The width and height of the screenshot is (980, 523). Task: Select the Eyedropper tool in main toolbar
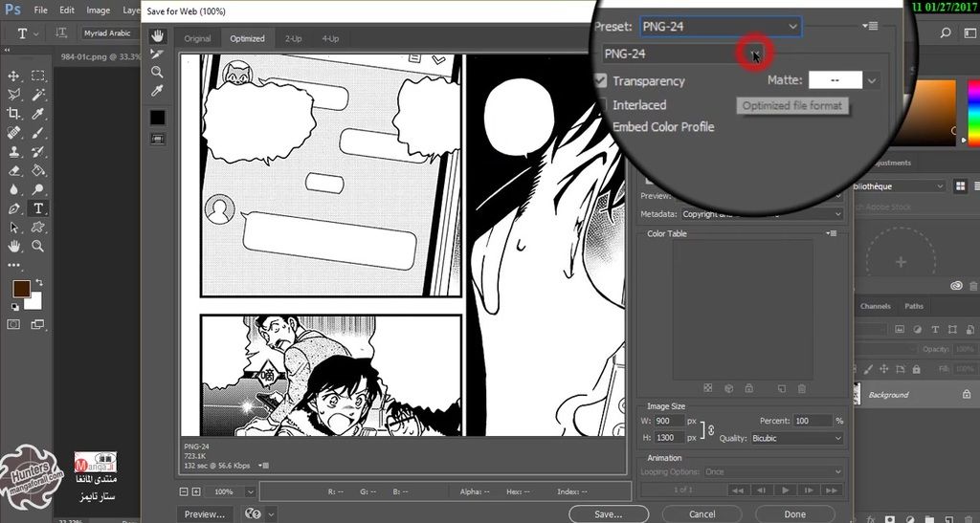(x=38, y=114)
